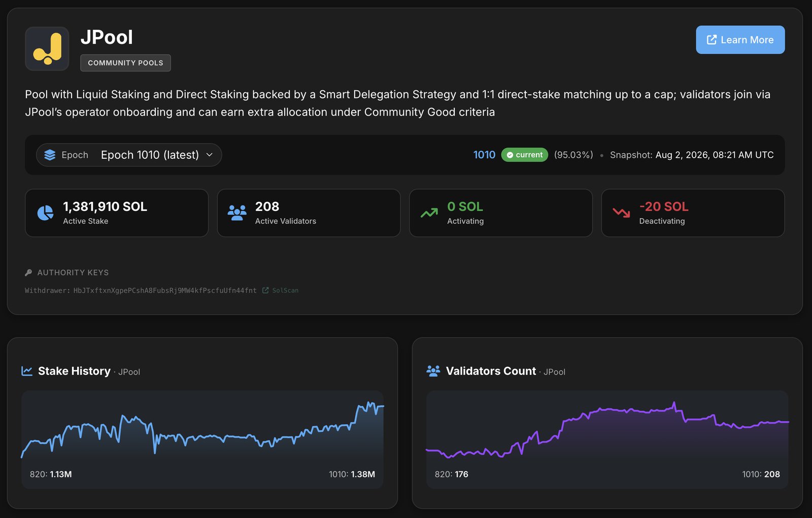Click the Stake History heading

[x=74, y=371]
